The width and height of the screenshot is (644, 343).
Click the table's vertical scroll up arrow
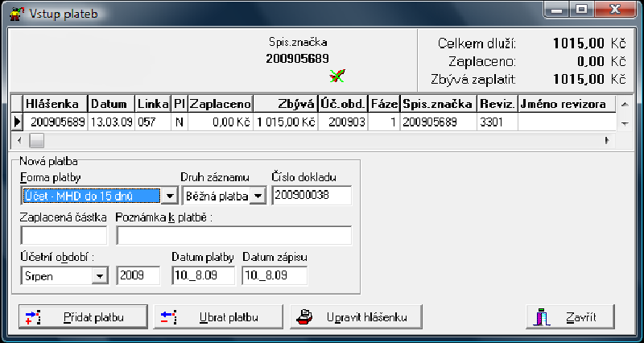pos(625,105)
